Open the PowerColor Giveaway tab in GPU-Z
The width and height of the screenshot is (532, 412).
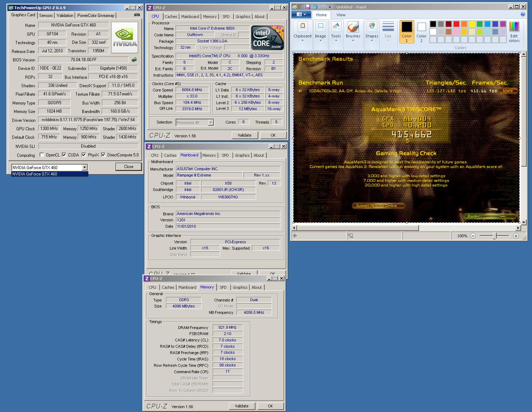click(96, 16)
